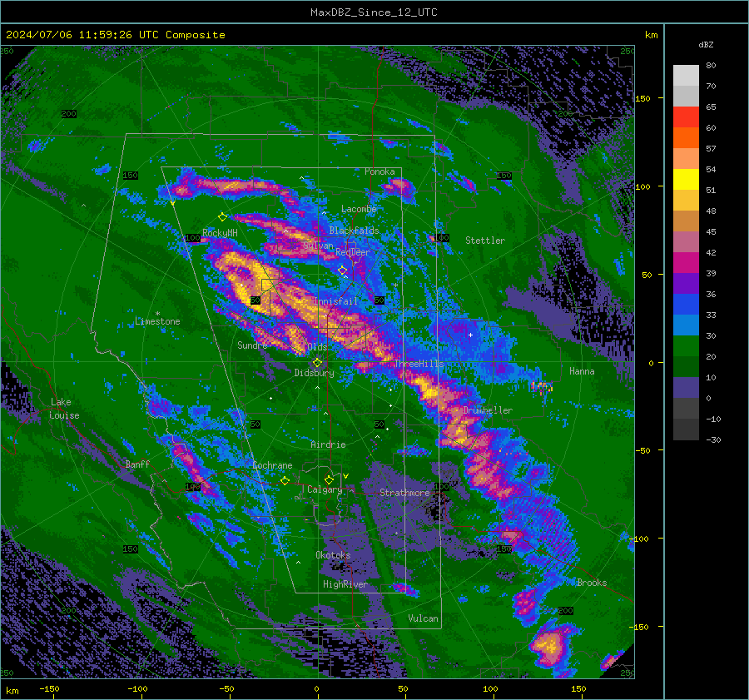Click the Blackfalds label
Viewport: 749px width, 700px height.
tap(354, 231)
